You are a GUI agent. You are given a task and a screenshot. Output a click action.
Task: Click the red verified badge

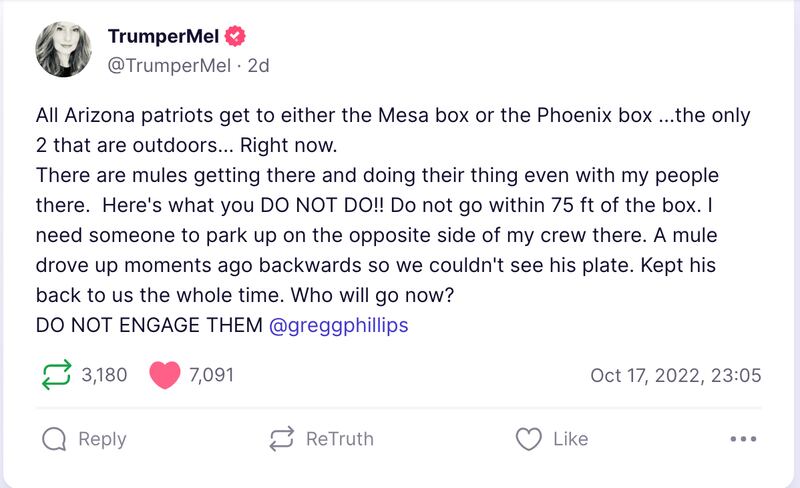coord(236,37)
